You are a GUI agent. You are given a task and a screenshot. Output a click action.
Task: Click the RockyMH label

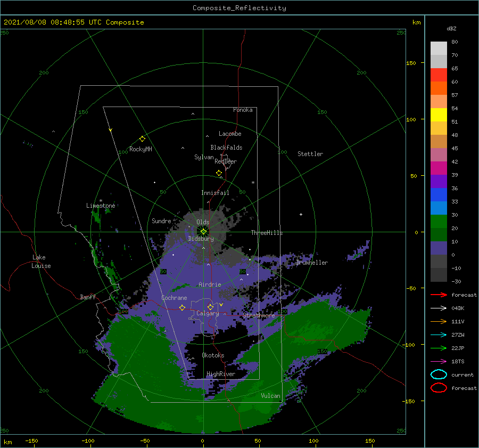[x=141, y=149]
